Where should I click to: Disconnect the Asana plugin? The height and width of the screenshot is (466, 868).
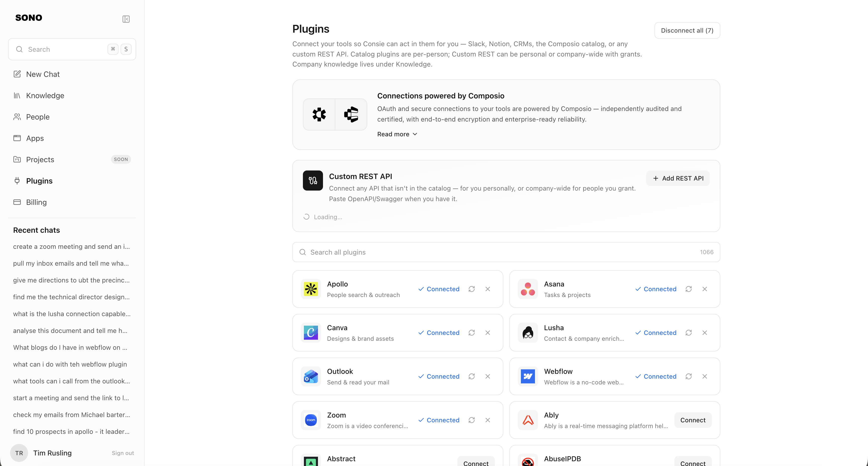(704, 289)
